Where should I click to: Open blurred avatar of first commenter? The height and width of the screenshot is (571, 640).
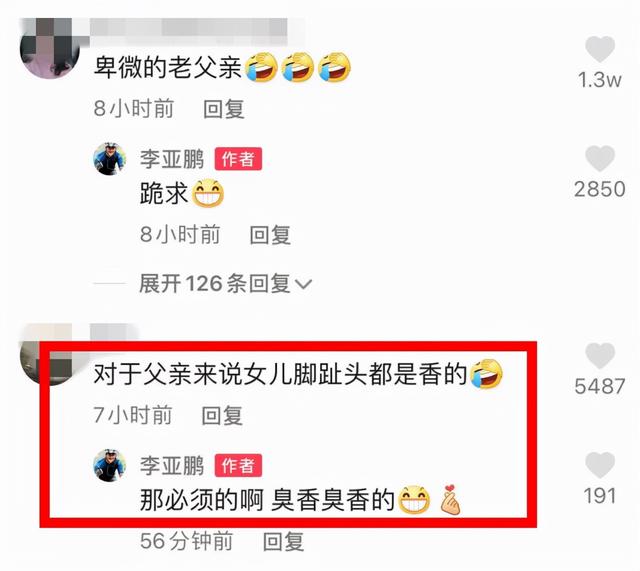[49, 48]
